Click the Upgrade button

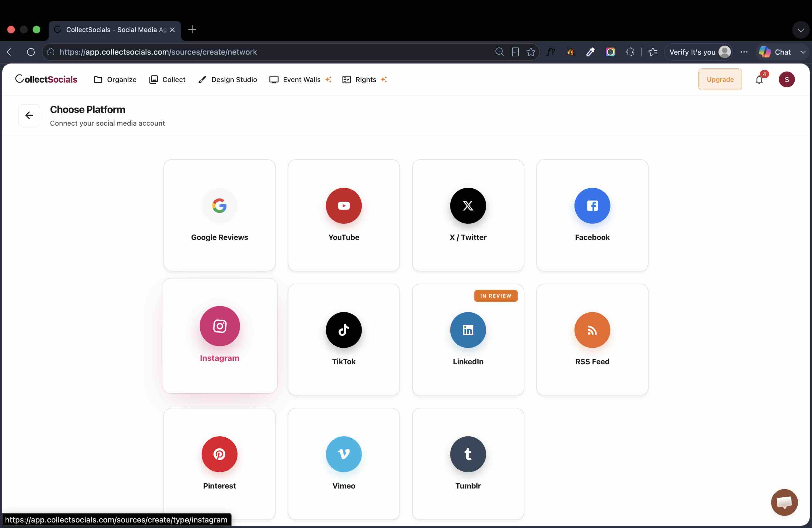coord(720,80)
